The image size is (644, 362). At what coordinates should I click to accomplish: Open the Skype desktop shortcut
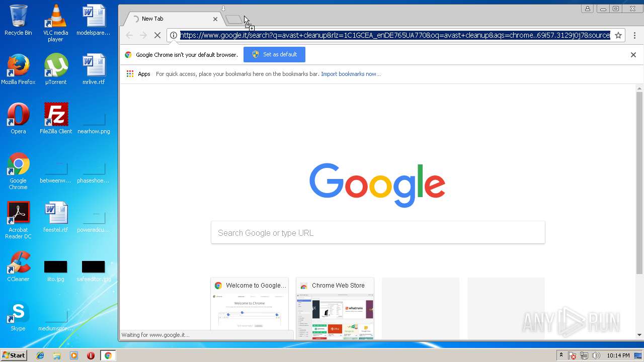coord(18,316)
